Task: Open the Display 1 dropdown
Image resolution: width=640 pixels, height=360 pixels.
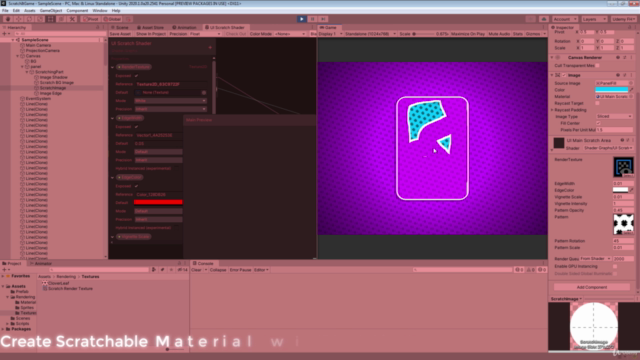Action: (x=330, y=34)
